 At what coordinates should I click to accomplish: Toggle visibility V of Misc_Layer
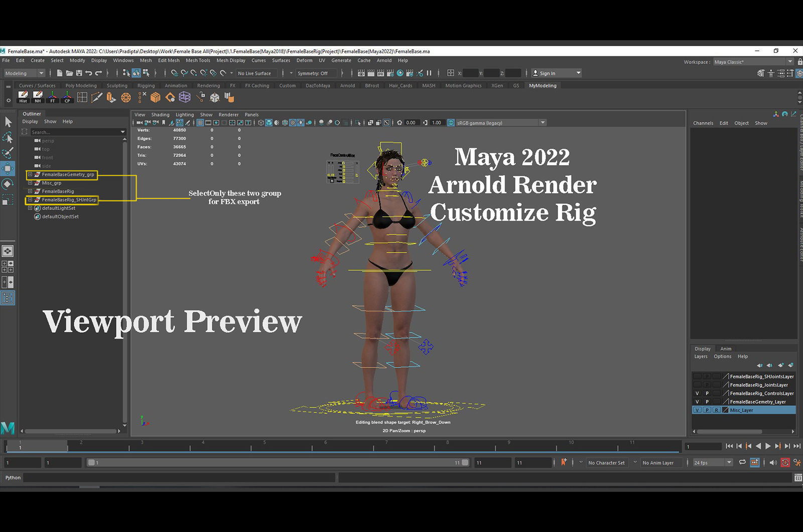coord(697,410)
